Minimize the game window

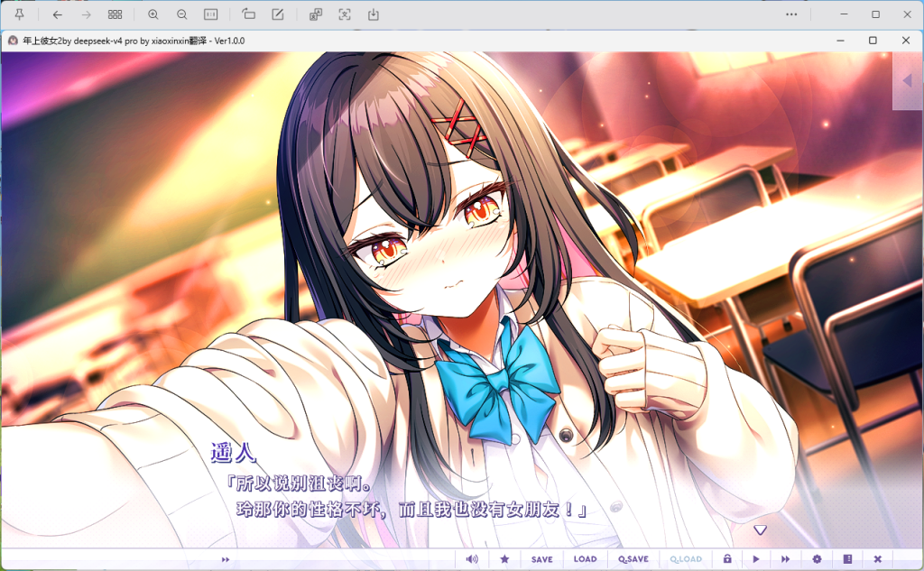pyautogui.click(x=840, y=41)
